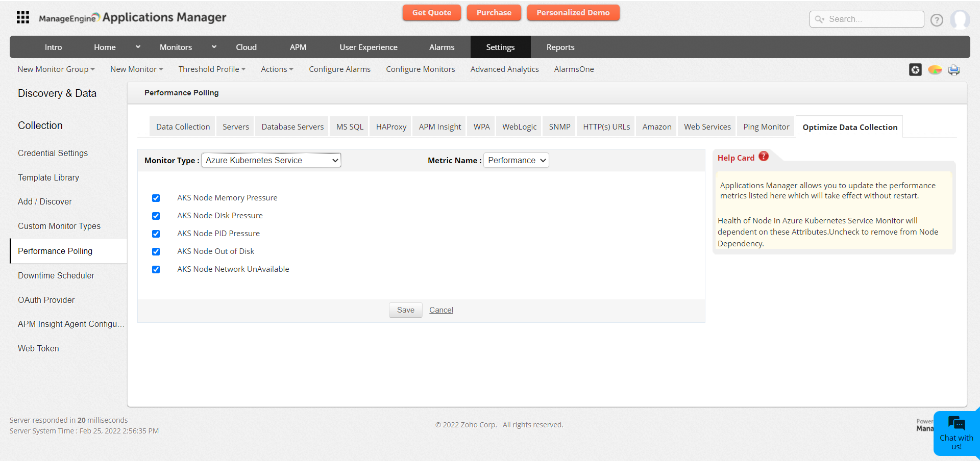
Task: Click the snapshot aperture icon
Action: [x=915, y=70]
